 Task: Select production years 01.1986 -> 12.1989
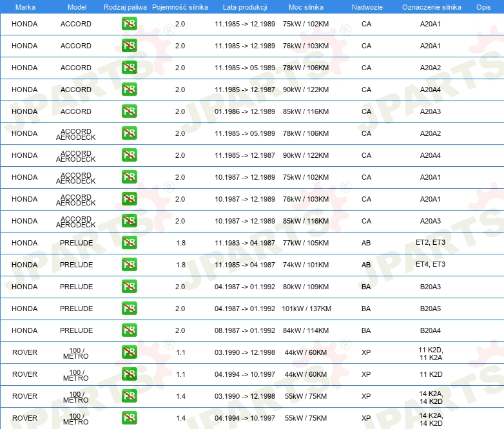[x=245, y=111]
